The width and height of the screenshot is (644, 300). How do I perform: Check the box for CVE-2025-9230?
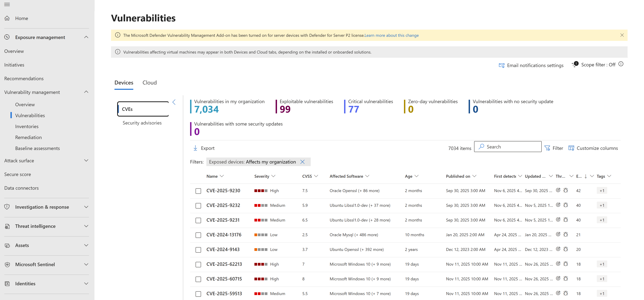coord(198,191)
